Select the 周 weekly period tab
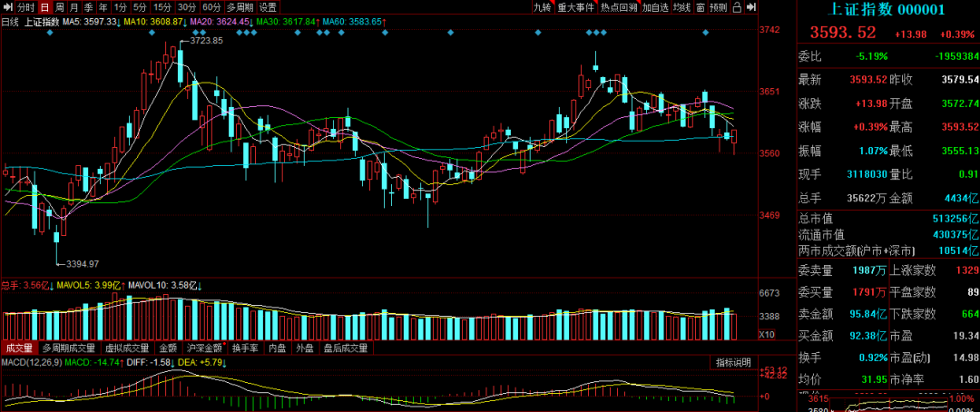This screenshot has height=412, width=980. (x=59, y=7)
